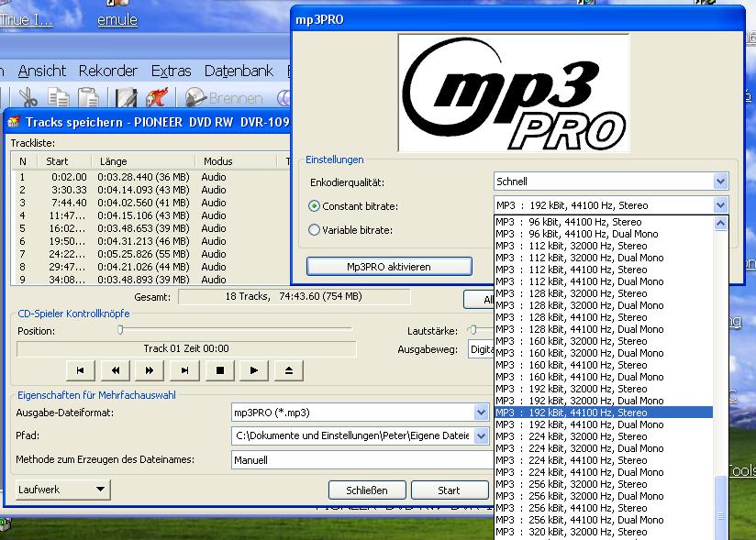The image size is (756, 540).
Task: Click the mp3PRO logo image
Action: [x=514, y=93]
